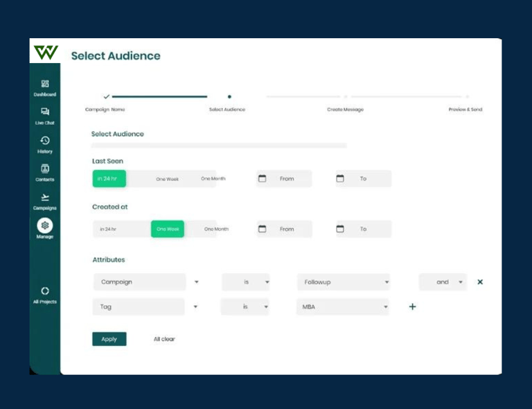Click the Created at From date field
Image resolution: width=532 pixels, height=409 pixels.
click(284, 229)
